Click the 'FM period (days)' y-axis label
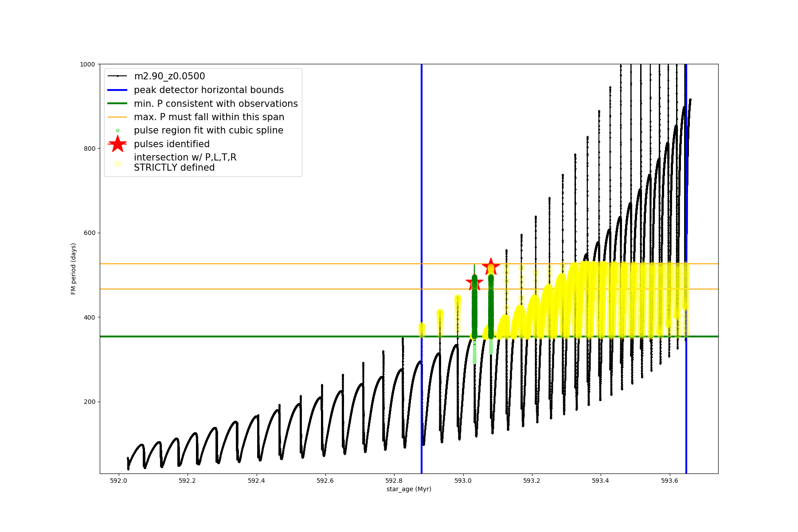The width and height of the screenshot is (798, 532). (74, 269)
